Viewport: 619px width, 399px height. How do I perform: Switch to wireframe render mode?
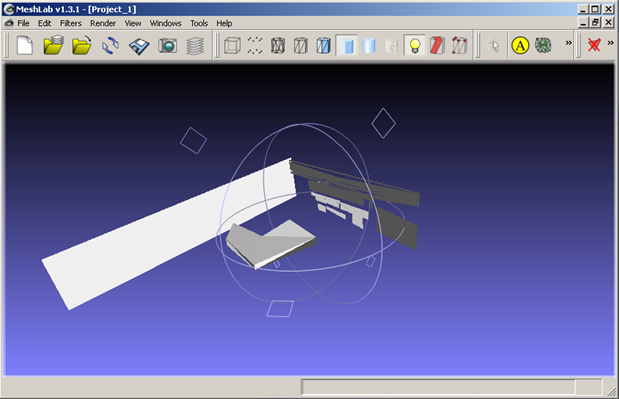pyautogui.click(x=278, y=45)
